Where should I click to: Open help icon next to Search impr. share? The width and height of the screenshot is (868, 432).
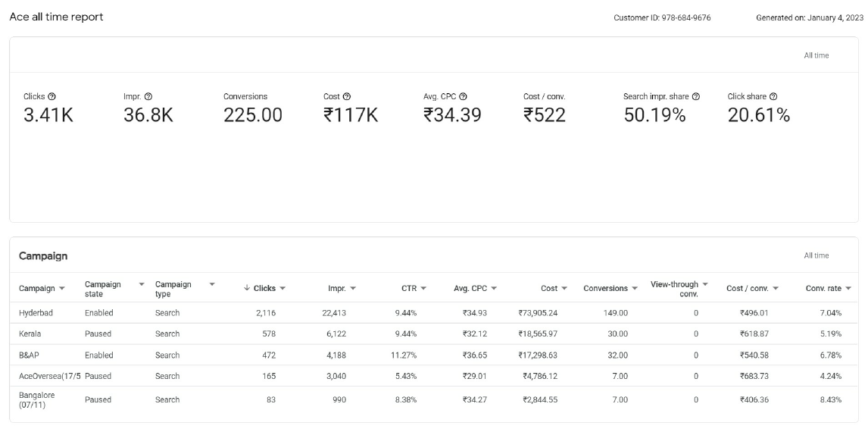click(x=696, y=96)
